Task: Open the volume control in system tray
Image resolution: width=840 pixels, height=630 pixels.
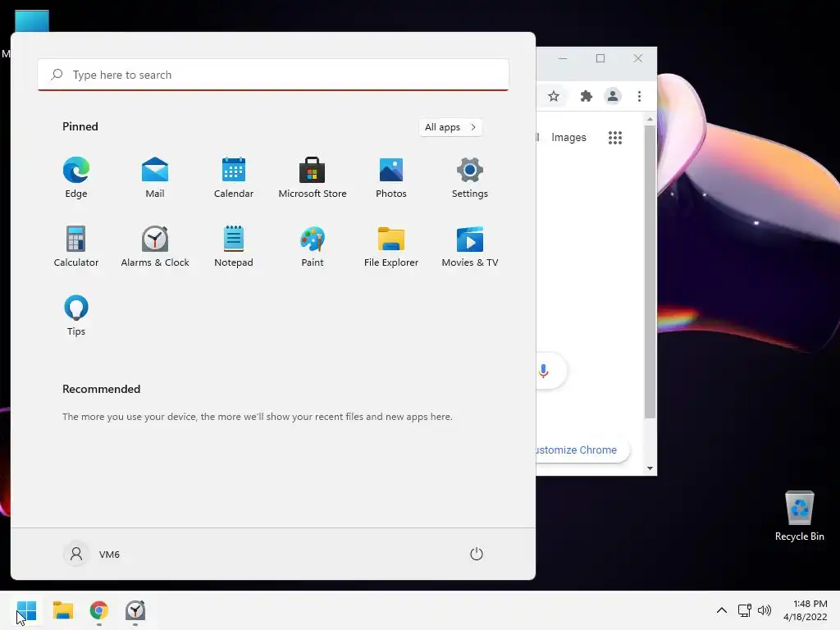Action: point(764,610)
